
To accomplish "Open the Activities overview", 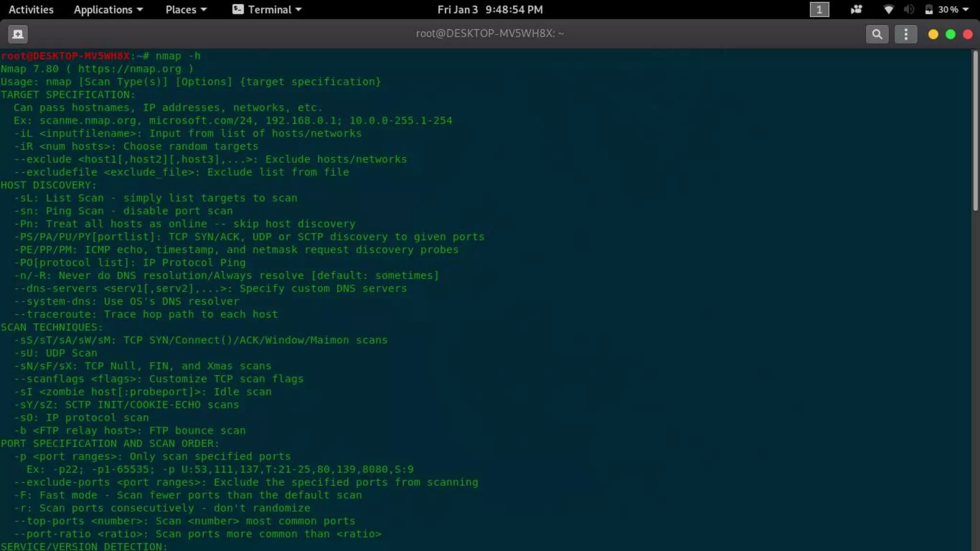I will point(31,10).
